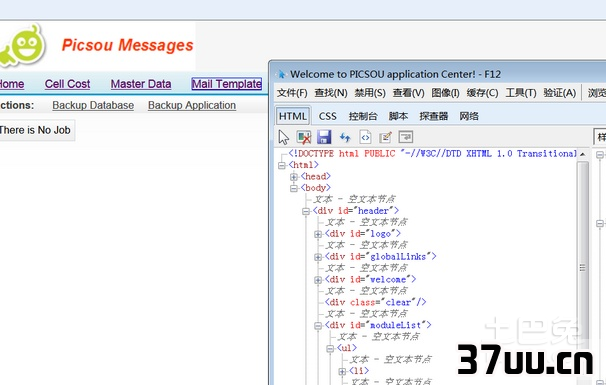Select the <body> tag in tree

pos(316,188)
